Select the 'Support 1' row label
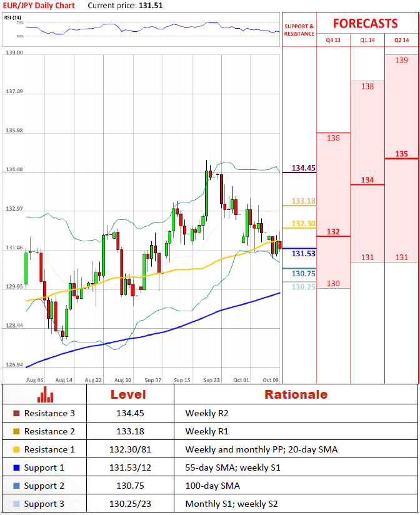The height and width of the screenshot is (515, 420). point(44,467)
